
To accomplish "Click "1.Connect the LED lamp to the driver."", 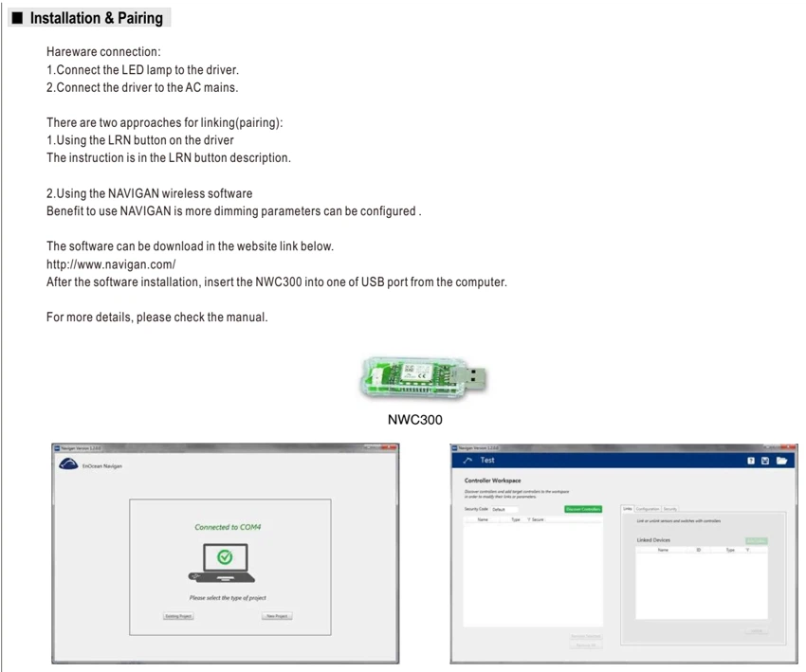I will [x=142, y=70].
